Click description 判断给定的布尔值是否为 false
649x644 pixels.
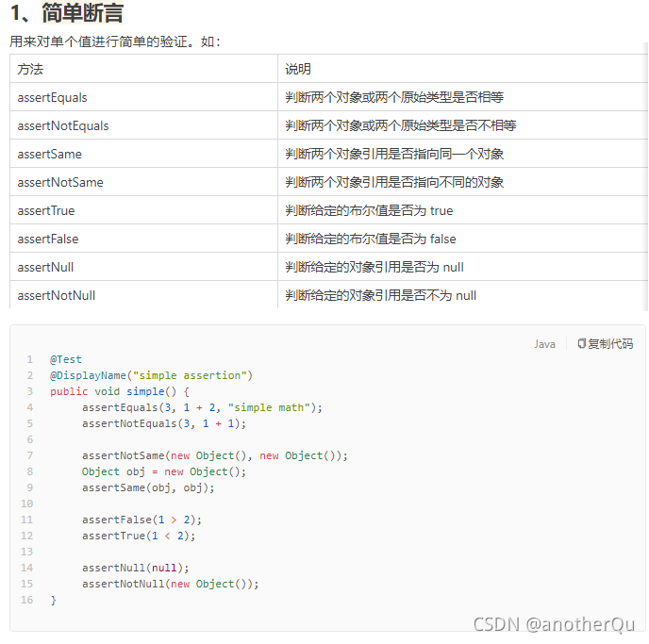point(371,239)
